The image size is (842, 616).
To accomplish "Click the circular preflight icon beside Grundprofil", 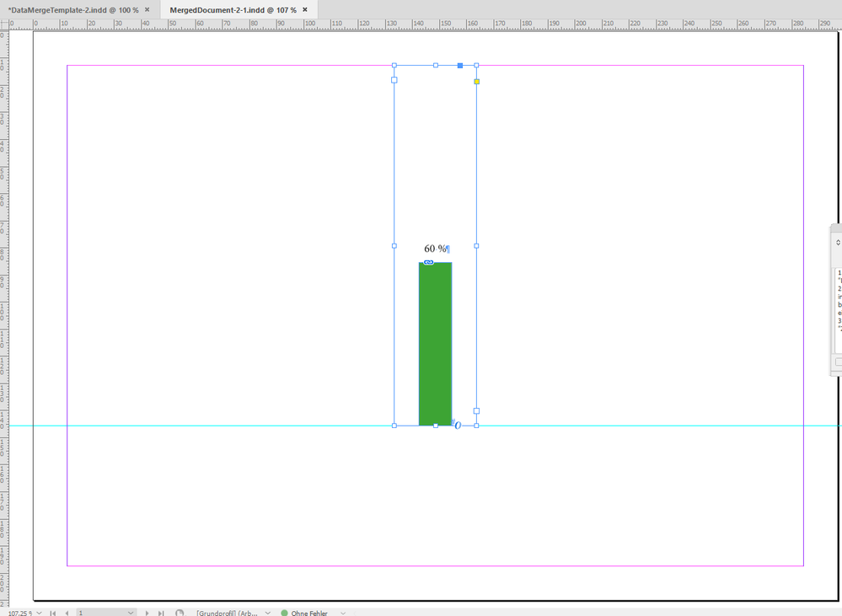I will (179, 613).
